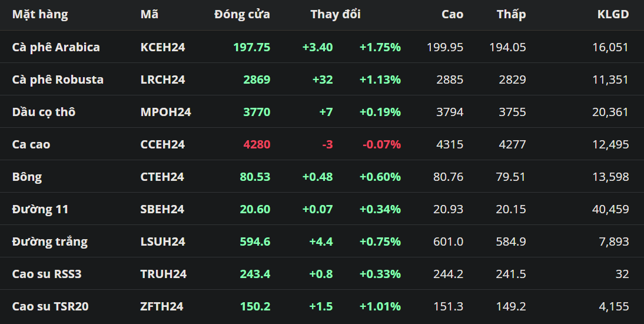The height and width of the screenshot is (324, 644).
Task: Open the 'Dầu cọ thô' commodity
Action: [44, 112]
